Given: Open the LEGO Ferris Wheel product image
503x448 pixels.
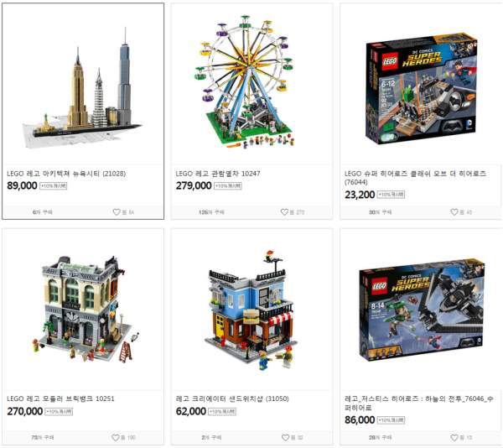Looking at the screenshot, I should (x=245, y=82).
